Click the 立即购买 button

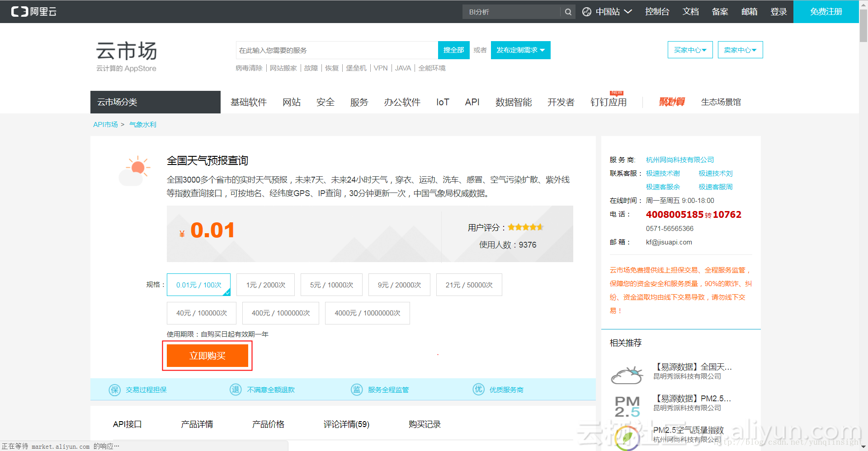click(208, 356)
